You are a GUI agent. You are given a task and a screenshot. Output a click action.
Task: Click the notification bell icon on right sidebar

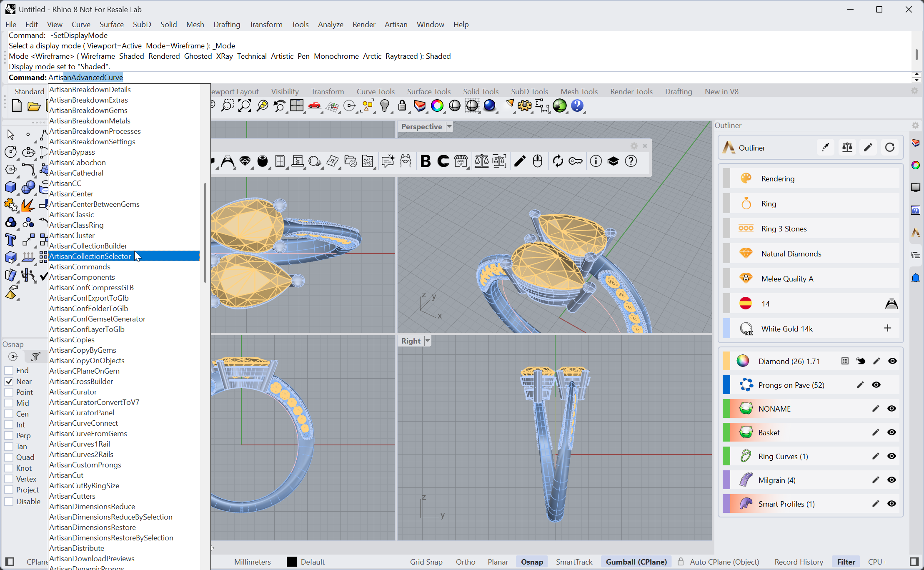click(916, 278)
